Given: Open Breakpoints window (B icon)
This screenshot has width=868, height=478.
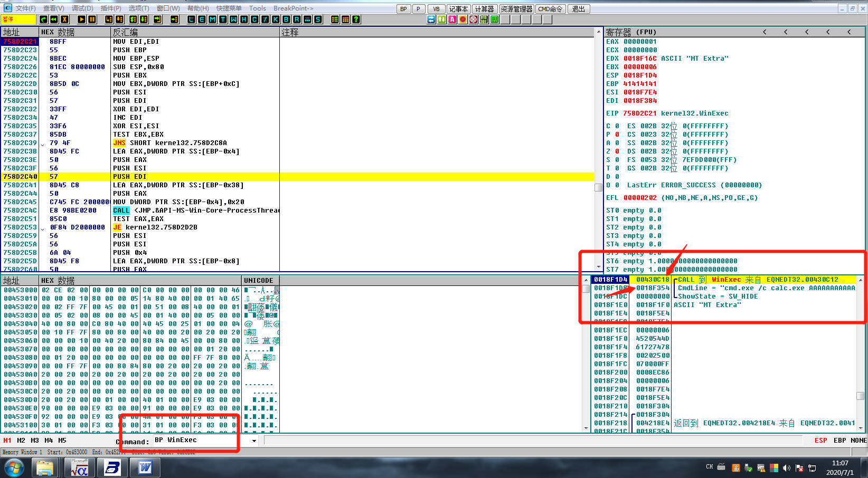Looking at the screenshot, I should [x=286, y=19].
